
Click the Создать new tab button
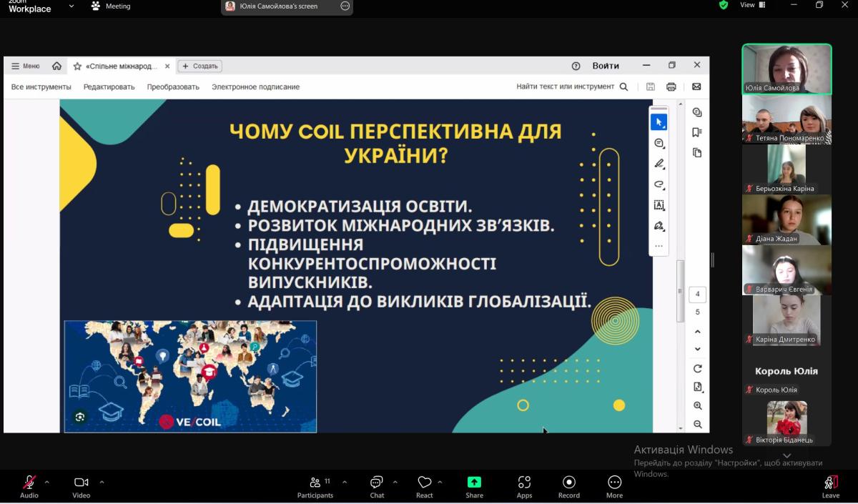click(x=199, y=66)
